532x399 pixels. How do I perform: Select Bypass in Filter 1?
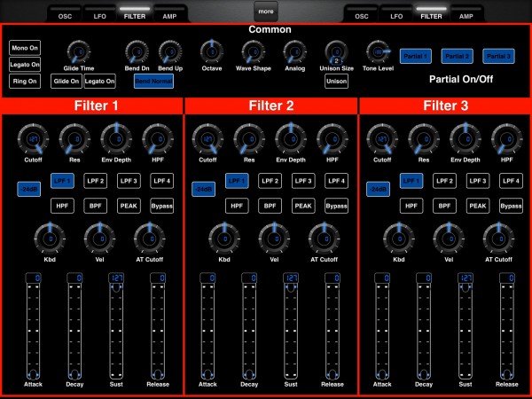point(162,206)
